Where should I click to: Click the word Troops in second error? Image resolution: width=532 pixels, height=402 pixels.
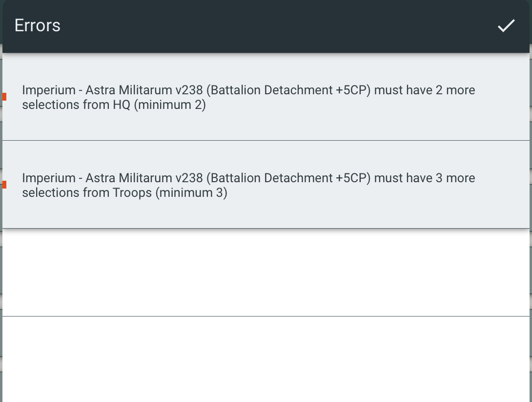tap(132, 193)
